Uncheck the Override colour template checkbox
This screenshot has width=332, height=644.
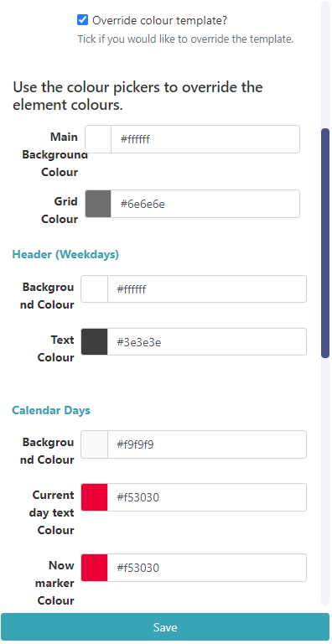[83, 20]
